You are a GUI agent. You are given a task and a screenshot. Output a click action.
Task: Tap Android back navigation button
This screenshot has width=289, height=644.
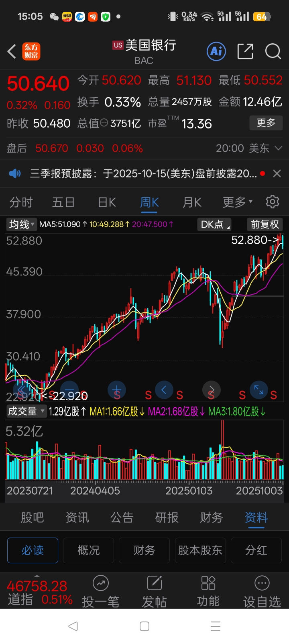click(x=73, y=626)
